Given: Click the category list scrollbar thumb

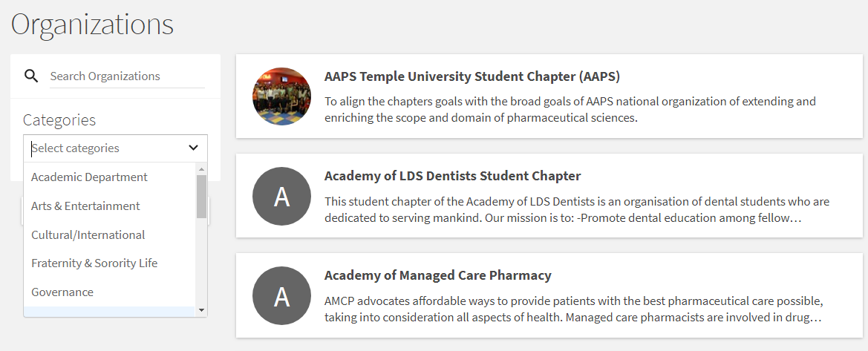Looking at the screenshot, I should click(201, 197).
